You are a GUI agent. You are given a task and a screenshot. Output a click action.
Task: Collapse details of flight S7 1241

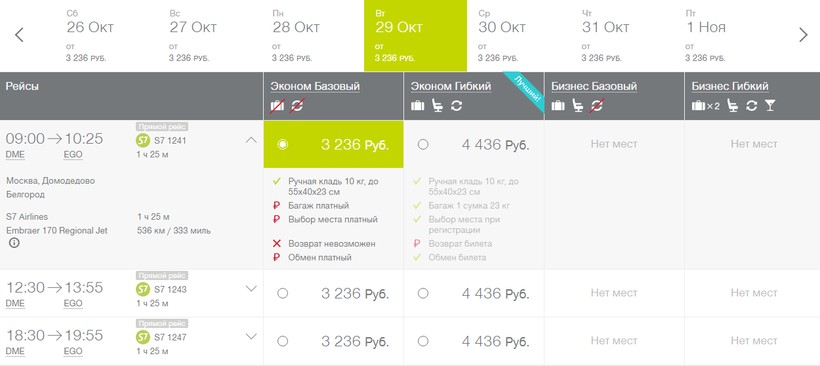[252, 140]
